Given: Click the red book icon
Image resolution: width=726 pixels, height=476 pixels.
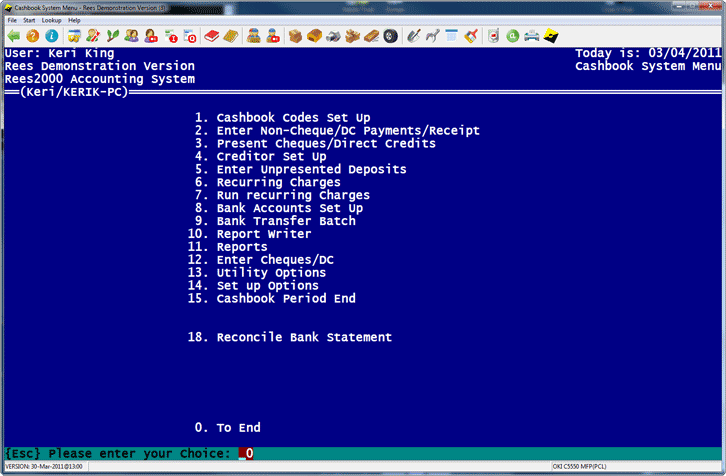Looking at the screenshot, I should 211,36.
